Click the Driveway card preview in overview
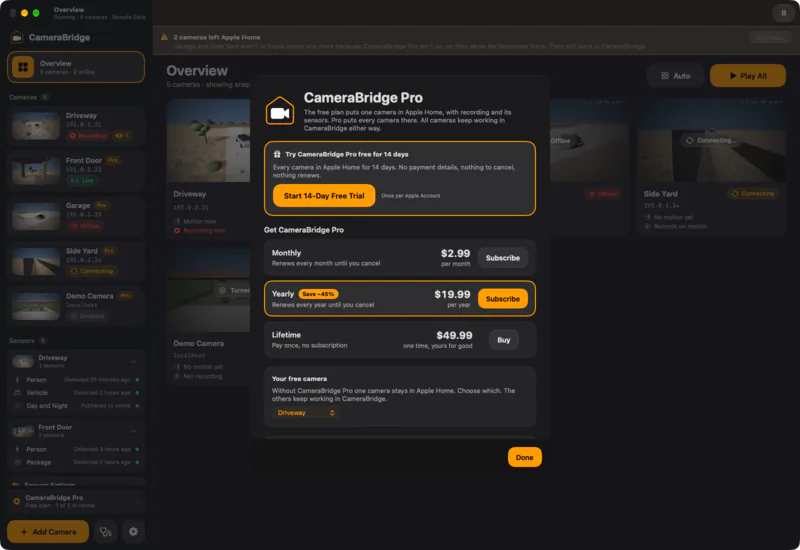This screenshot has width=800, height=550. [x=209, y=141]
